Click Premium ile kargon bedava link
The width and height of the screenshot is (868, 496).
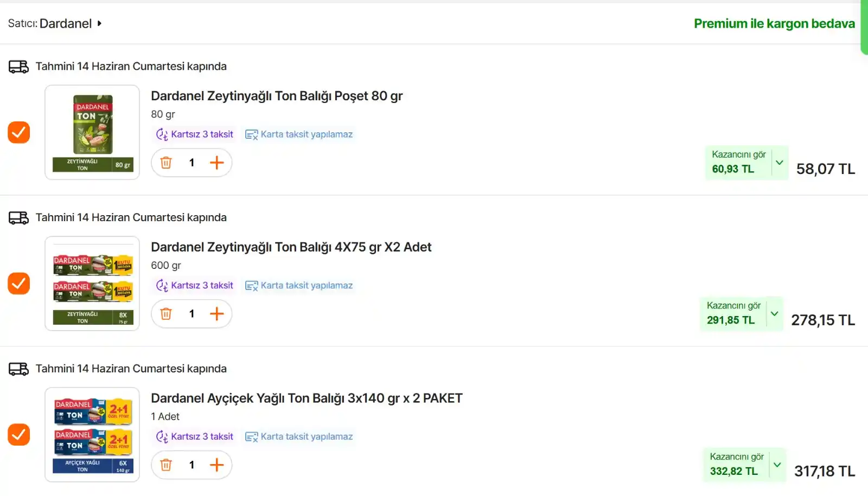click(774, 24)
